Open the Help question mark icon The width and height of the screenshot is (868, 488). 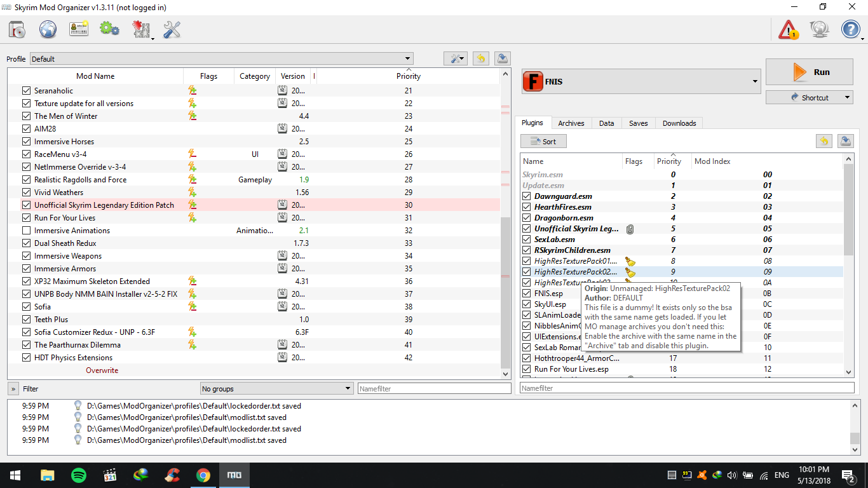click(x=850, y=29)
